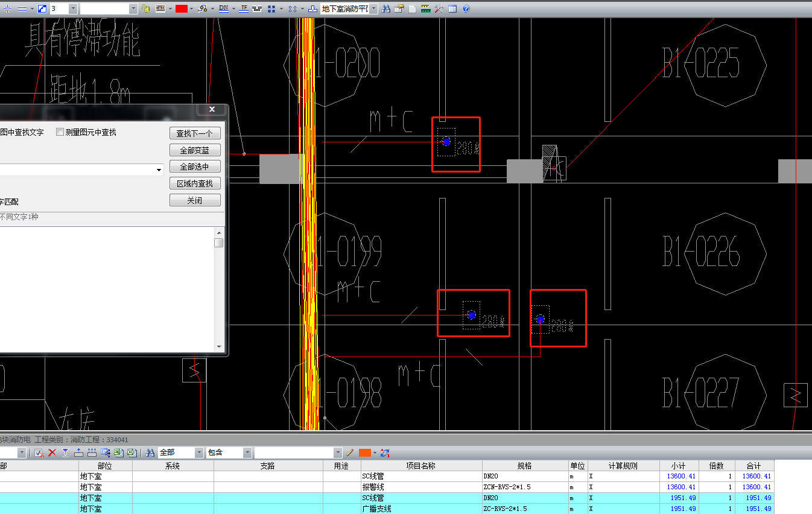Expand the arrow next to line style icon

[x=32, y=8]
